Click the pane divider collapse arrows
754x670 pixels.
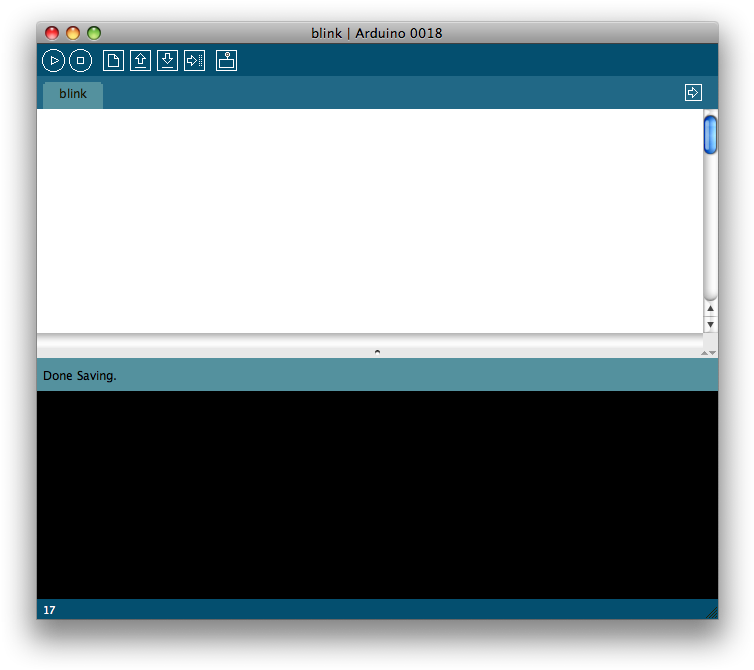[708, 353]
